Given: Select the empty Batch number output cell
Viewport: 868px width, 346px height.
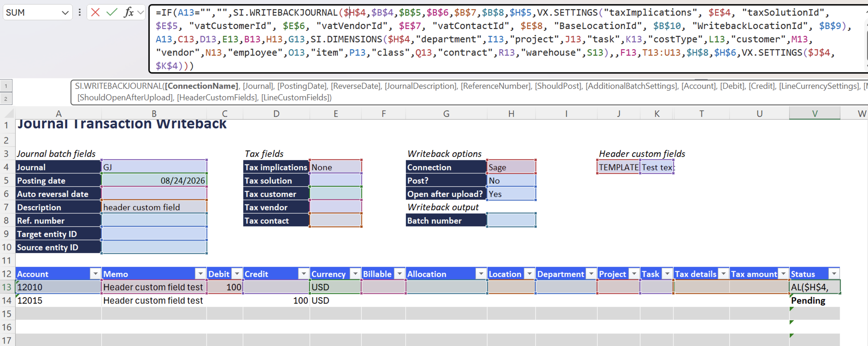Looking at the screenshot, I should [511, 220].
